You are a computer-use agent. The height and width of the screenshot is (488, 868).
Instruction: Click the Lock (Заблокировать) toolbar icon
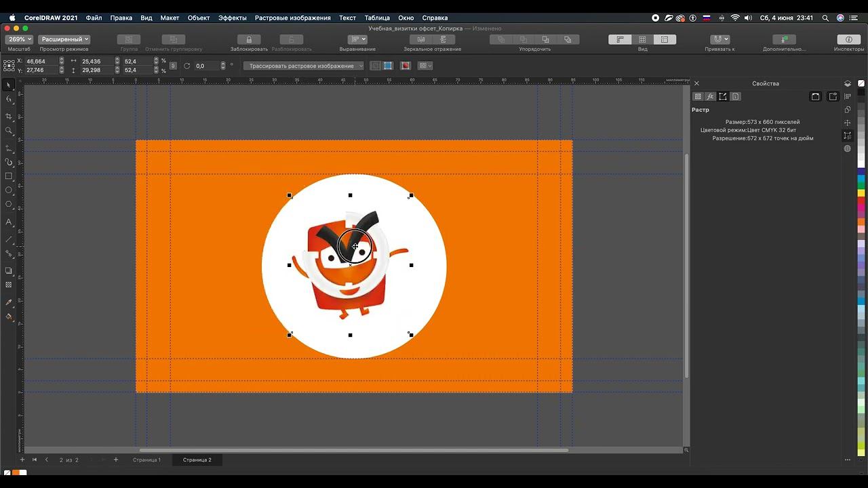tap(249, 39)
